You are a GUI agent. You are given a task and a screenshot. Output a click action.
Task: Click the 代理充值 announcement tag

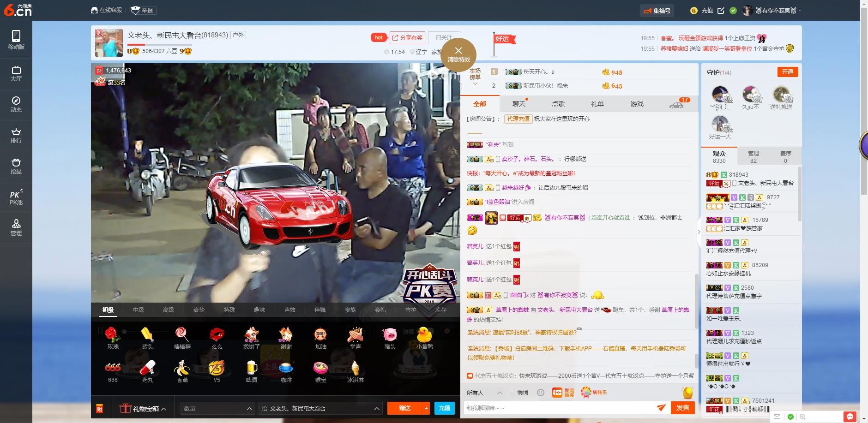[518, 119]
